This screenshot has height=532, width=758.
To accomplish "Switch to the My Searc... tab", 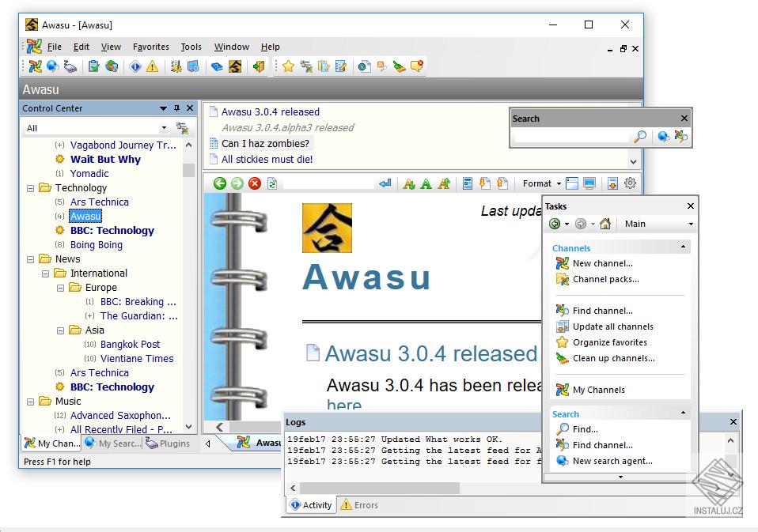I will tap(112, 443).
